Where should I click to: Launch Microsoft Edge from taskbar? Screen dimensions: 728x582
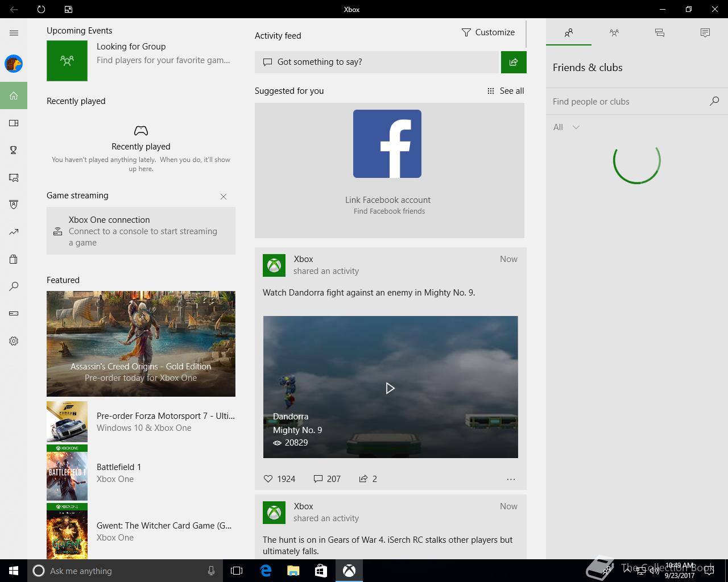pyautogui.click(x=266, y=571)
